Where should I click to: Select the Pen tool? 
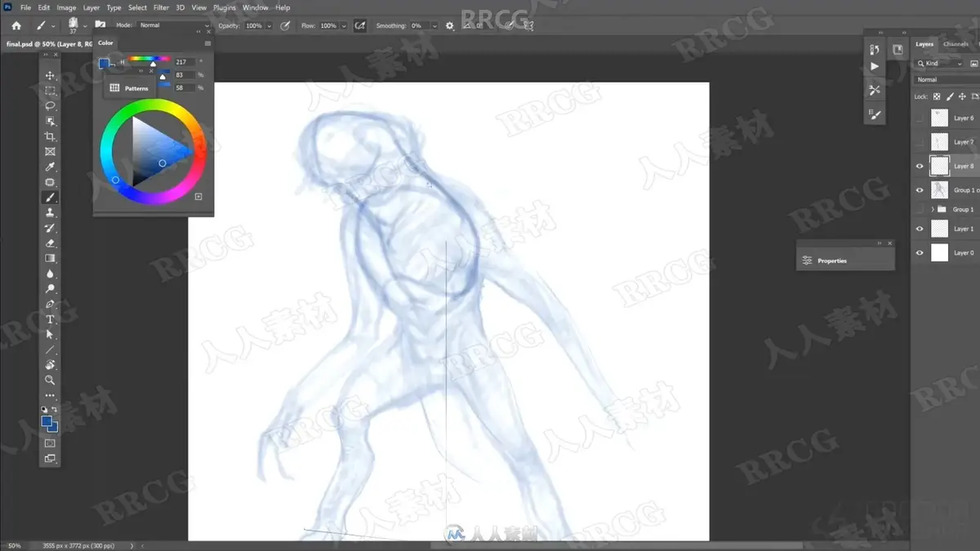coord(50,304)
